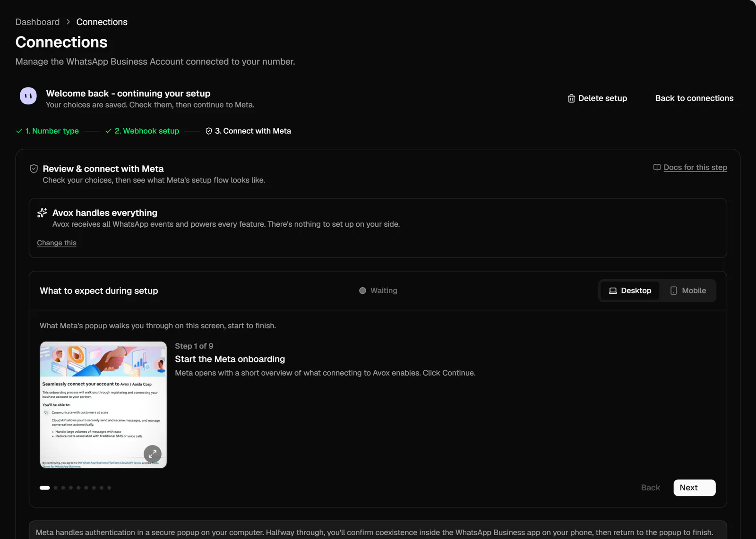
Task: Click the 'What to expect during setup' heading
Action: 99,291
